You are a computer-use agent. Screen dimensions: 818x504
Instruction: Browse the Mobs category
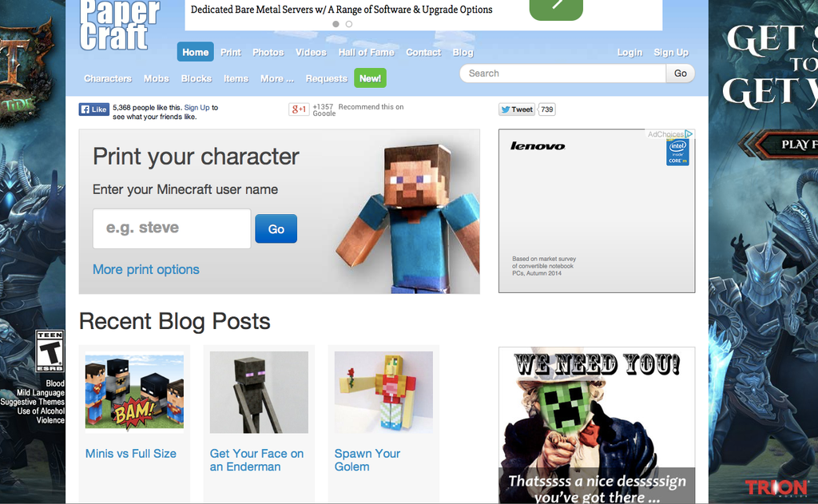pyautogui.click(x=157, y=78)
